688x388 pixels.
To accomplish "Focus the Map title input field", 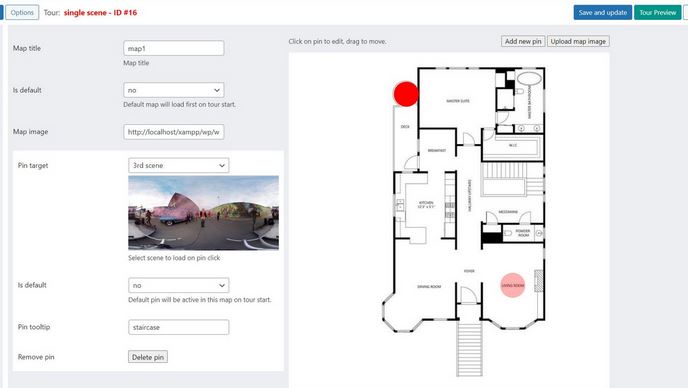I will tap(174, 48).
